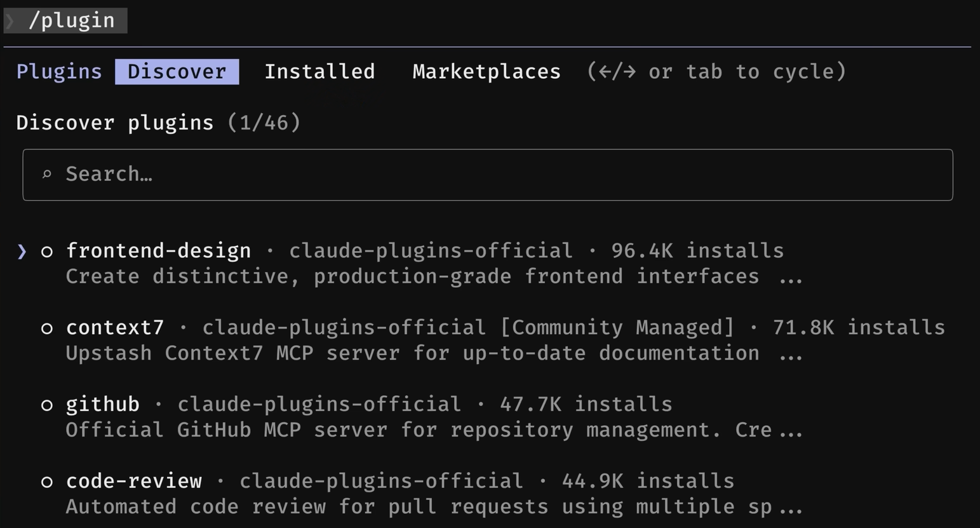Toggle the code-review plugin radio circle
This screenshot has height=528, width=980.
pyautogui.click(x=47, y=482)
